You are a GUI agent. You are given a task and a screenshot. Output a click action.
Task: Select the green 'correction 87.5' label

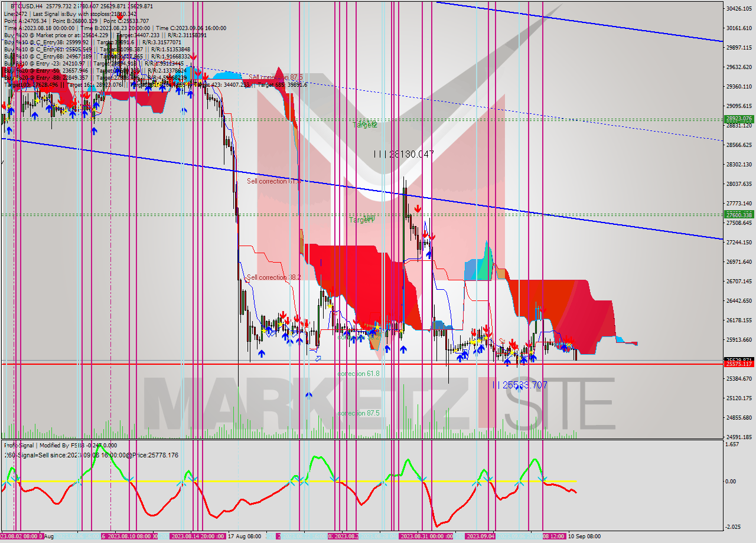359,413
